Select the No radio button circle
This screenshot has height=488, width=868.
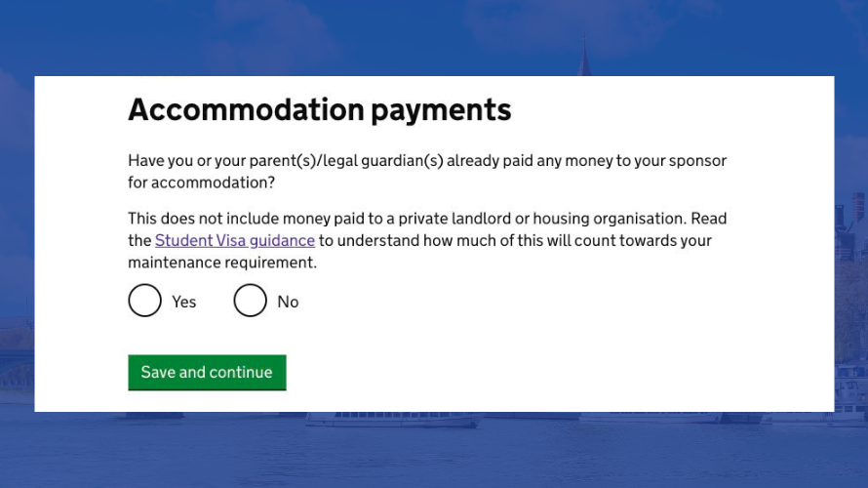pyautogui.click(x=250, y=301)
